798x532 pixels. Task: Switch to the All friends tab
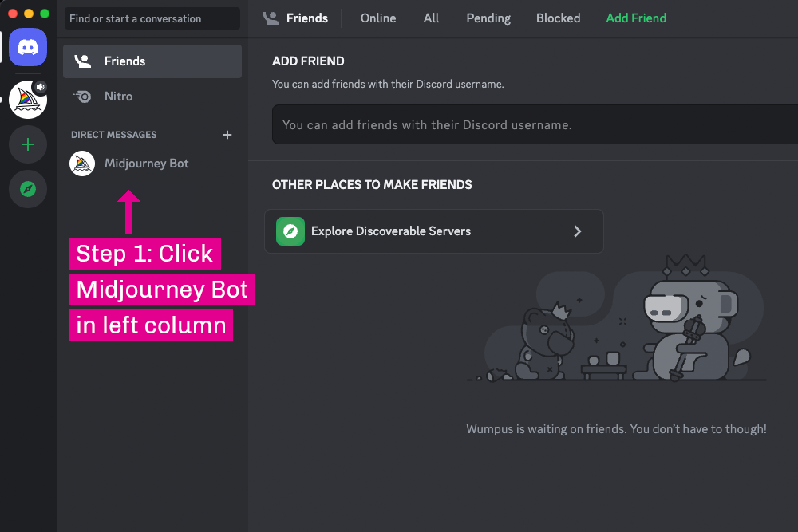(x=431, y=18)
